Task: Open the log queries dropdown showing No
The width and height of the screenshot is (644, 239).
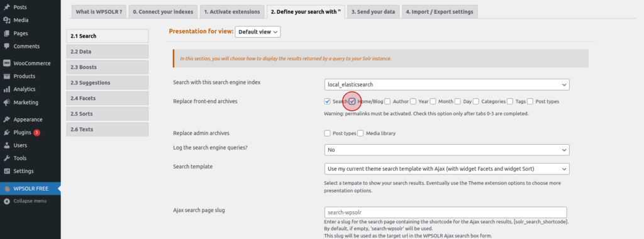Action: coord(447,150)
